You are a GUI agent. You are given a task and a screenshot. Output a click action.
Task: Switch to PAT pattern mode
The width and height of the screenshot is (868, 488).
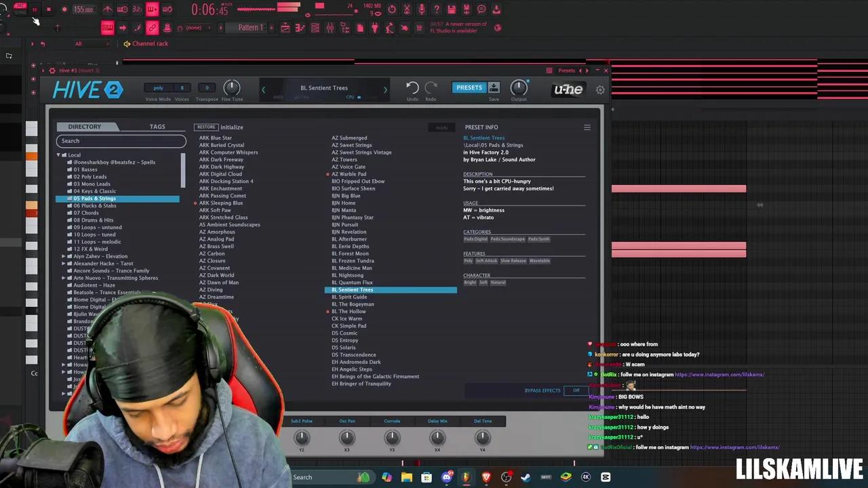tap(20, 5)
